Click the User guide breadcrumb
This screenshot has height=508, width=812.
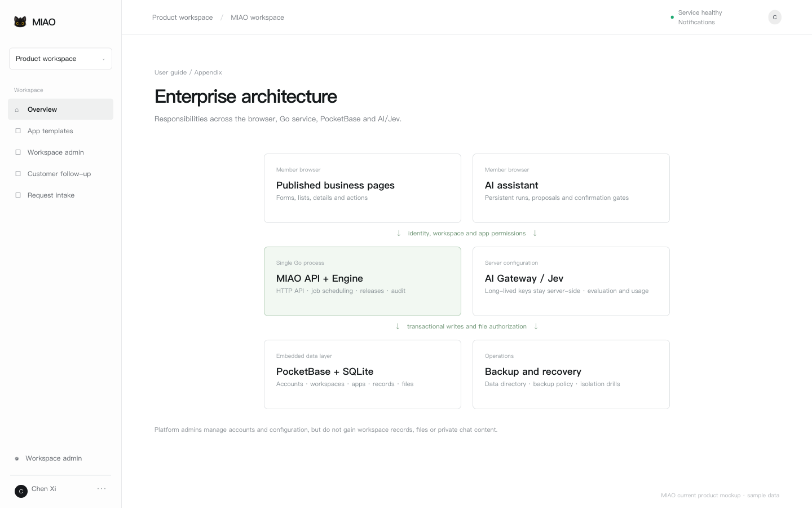[x=170, y=72]
